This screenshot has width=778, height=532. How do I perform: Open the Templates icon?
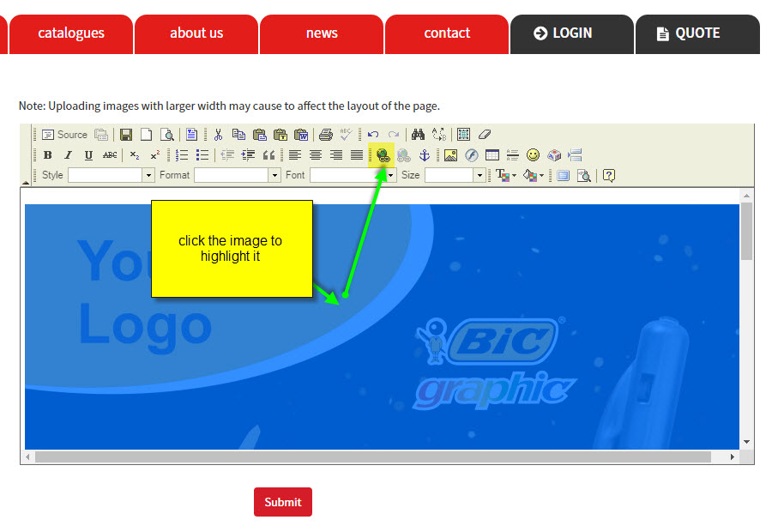pos(191,135)
